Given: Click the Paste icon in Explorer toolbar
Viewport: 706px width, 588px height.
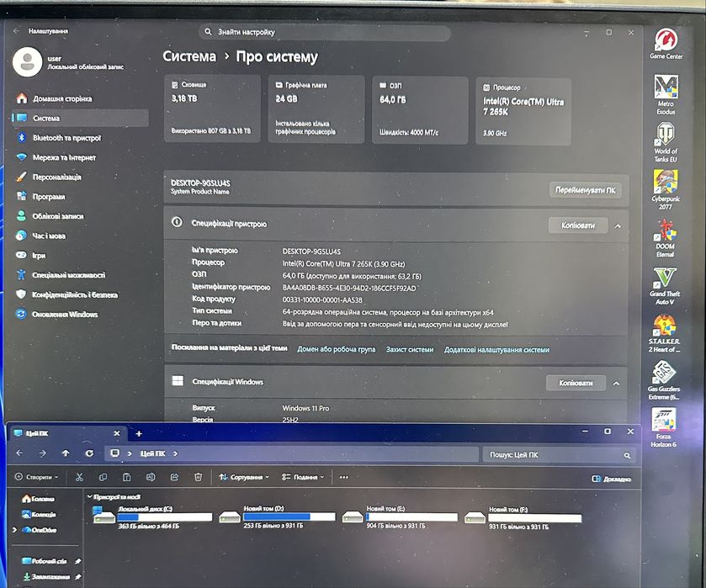Looking at the screenshot, I should (127, 477).
